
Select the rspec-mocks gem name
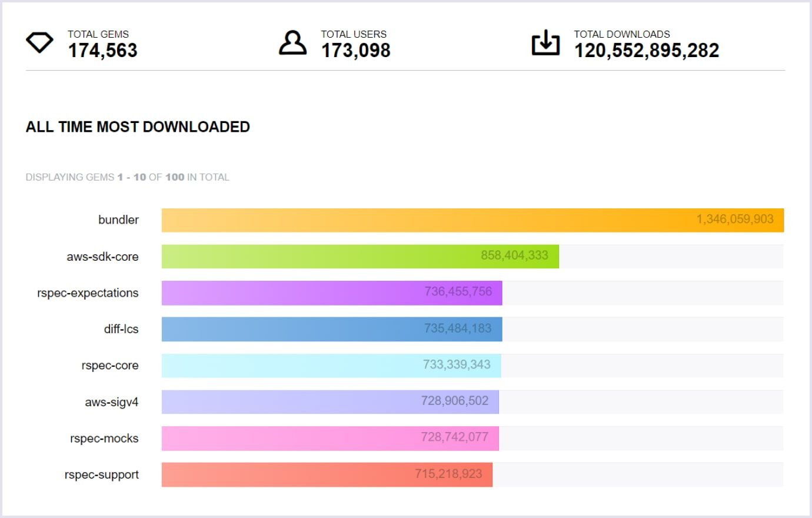coord(104,439)
